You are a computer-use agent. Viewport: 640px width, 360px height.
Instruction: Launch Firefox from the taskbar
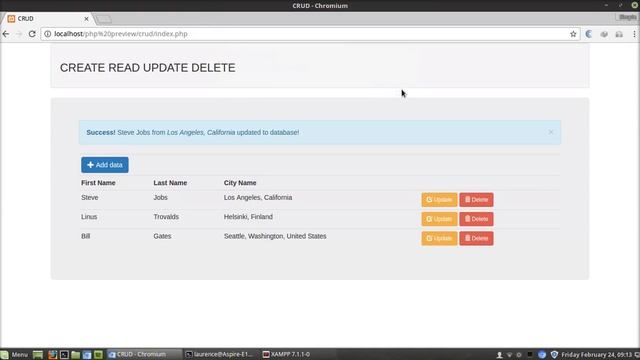coord(53,355)
